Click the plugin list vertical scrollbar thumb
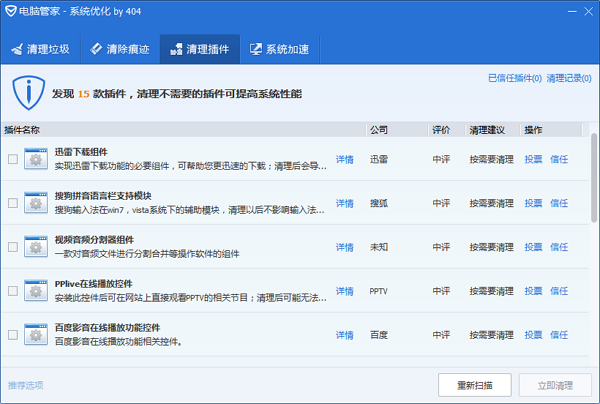This screenshot has height=404, width=600. click(594, 178)
